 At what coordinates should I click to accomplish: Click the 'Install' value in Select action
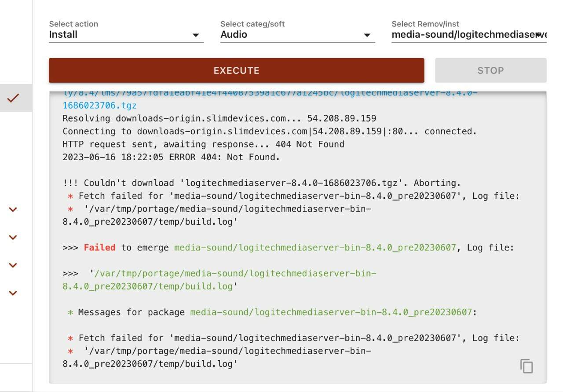pos(63,35)
